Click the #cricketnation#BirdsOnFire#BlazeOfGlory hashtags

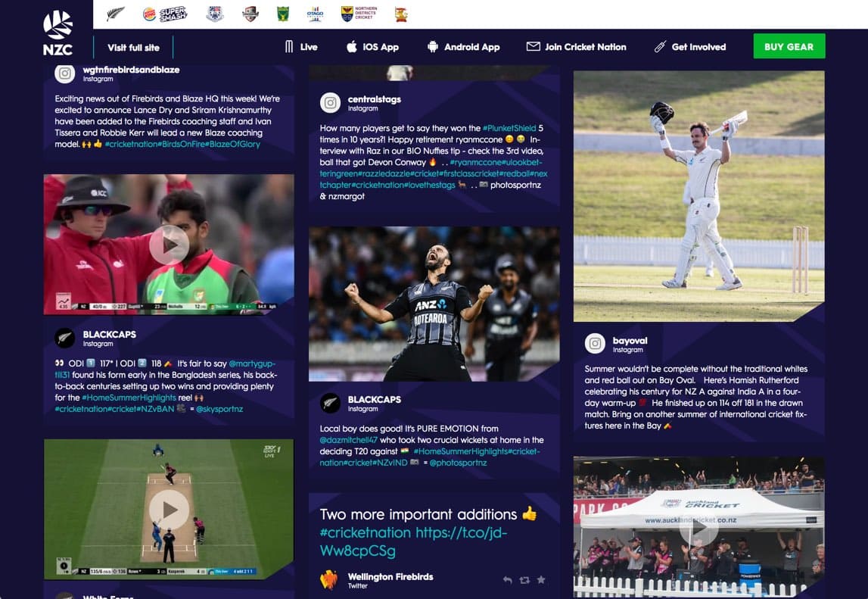182,144
